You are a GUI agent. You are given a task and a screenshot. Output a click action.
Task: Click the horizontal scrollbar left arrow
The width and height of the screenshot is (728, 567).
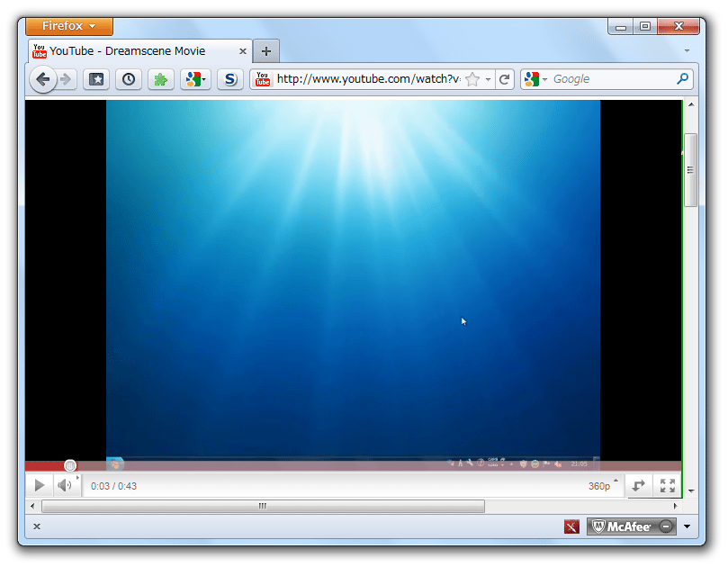pos(32,506)
